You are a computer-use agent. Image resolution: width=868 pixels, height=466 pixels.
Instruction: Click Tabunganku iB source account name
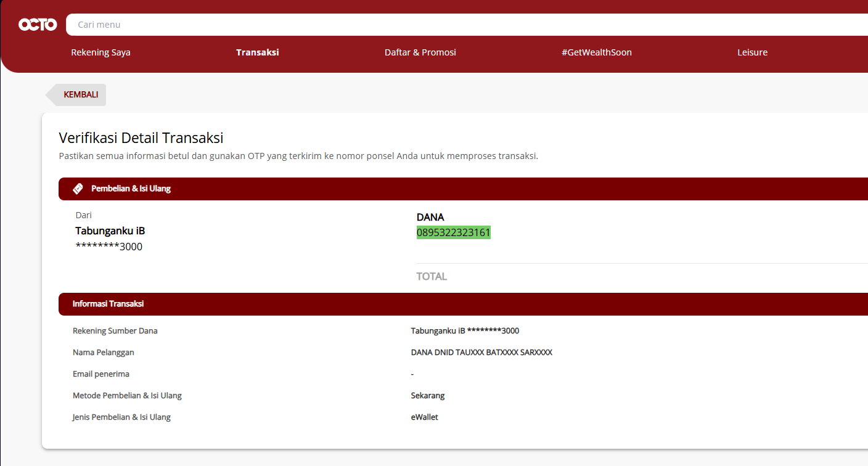click(x=110, y=231)
